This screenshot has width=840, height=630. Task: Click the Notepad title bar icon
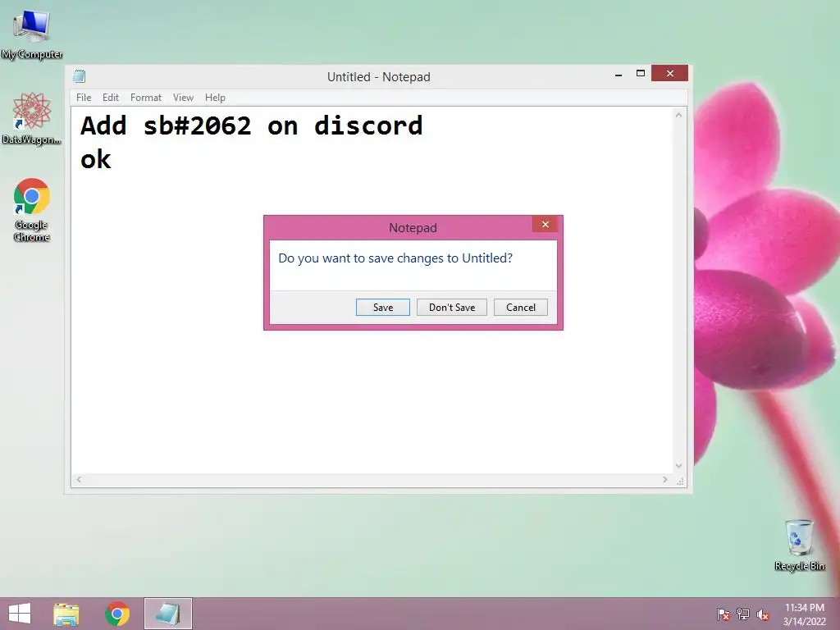80,76
